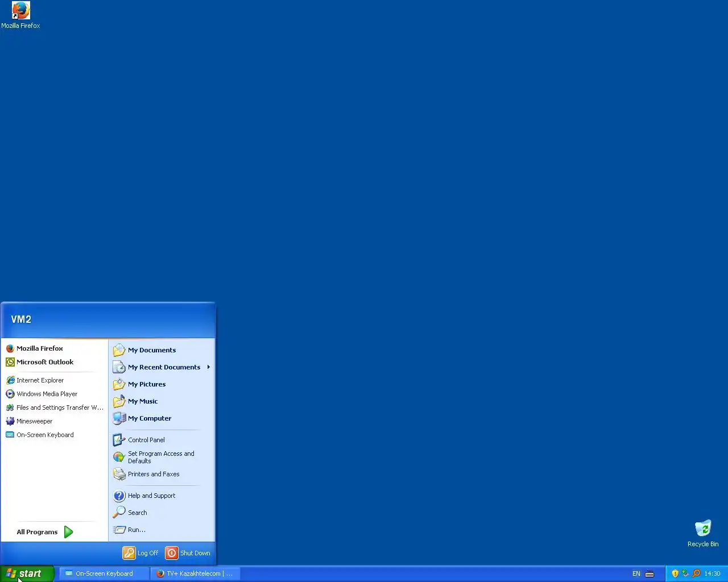728x582 pixels.
Task: Click Search in the Start menu
Action: click(162, 513)
